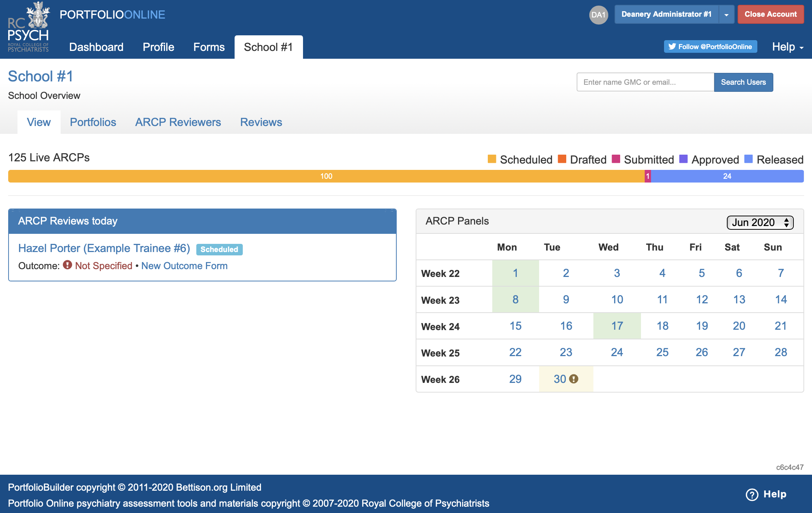This screenshot has height=513, width=812.
Task: Click the DA1 user avatar
Action: [598, 15]
